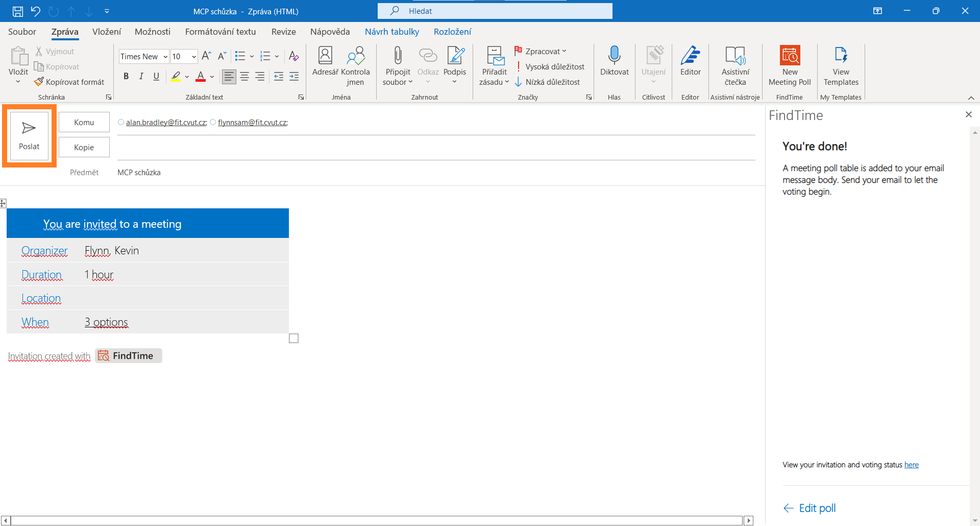
Task: Open the Návrh tabulky tab
Action: [x=392, y=32]
